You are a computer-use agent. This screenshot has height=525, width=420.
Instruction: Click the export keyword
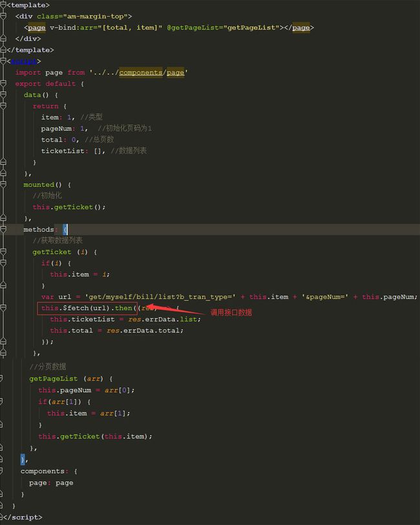[28, 84]
